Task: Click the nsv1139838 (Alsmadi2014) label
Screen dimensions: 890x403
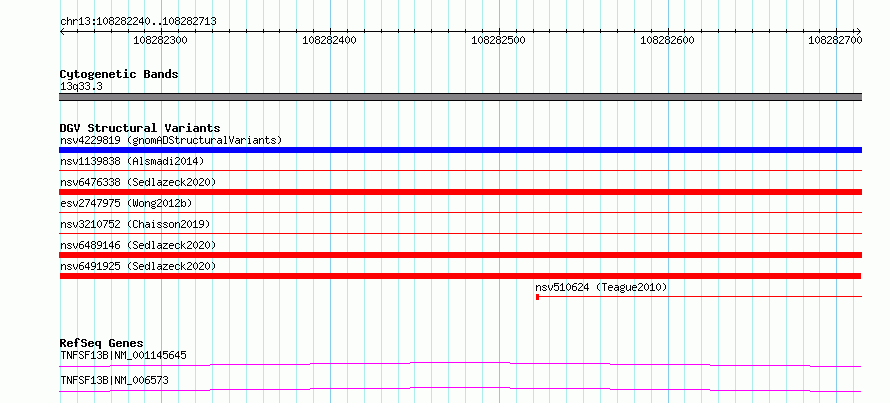Action: point(132,161)
